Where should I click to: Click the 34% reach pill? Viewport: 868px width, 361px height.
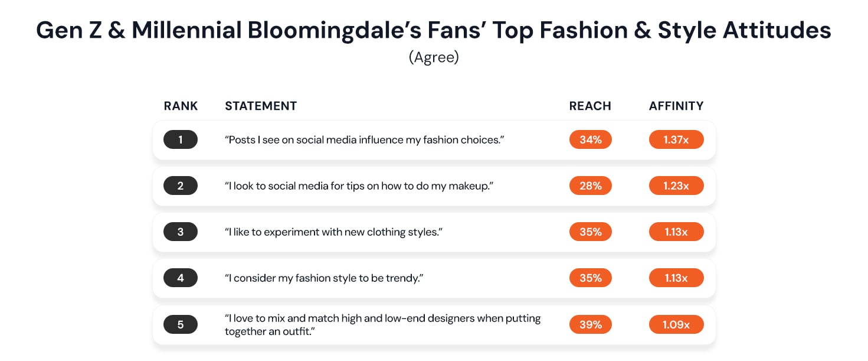590,140
